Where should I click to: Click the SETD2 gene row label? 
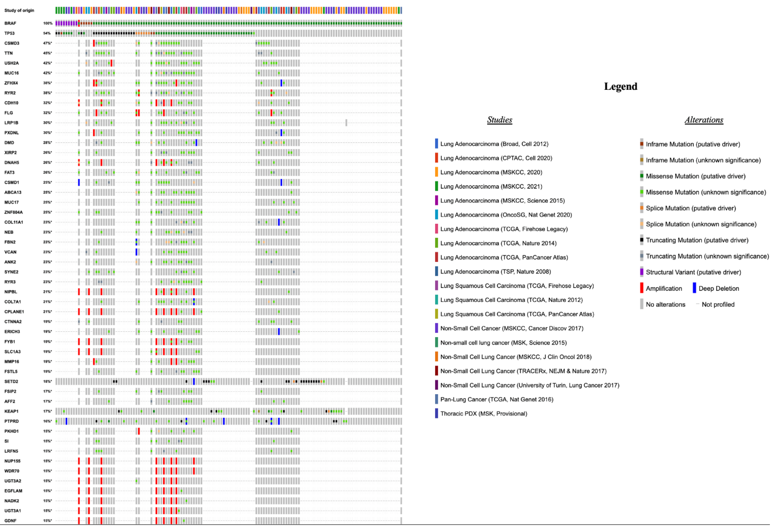point(11,381)
